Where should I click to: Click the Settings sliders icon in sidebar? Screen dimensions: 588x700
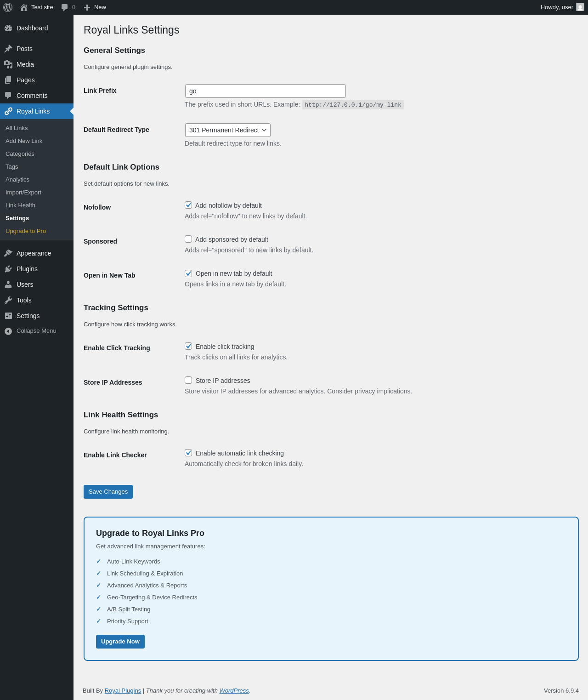coord(8,316)
